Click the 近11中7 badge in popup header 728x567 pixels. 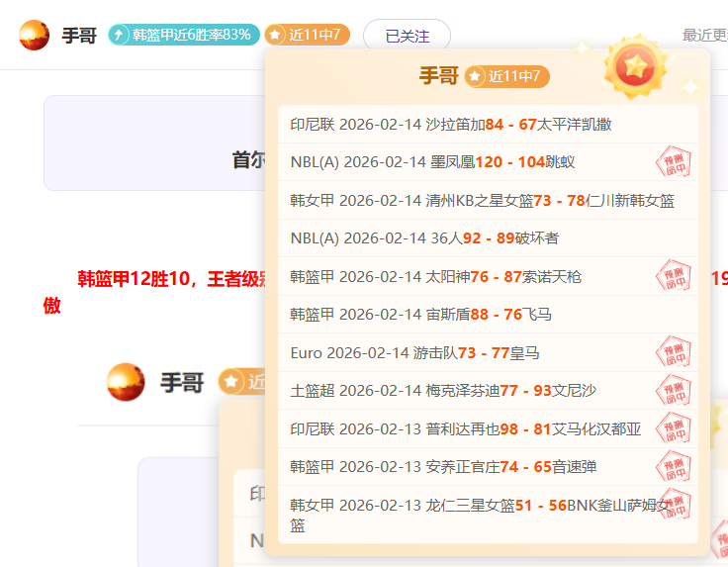coord(506,76)
